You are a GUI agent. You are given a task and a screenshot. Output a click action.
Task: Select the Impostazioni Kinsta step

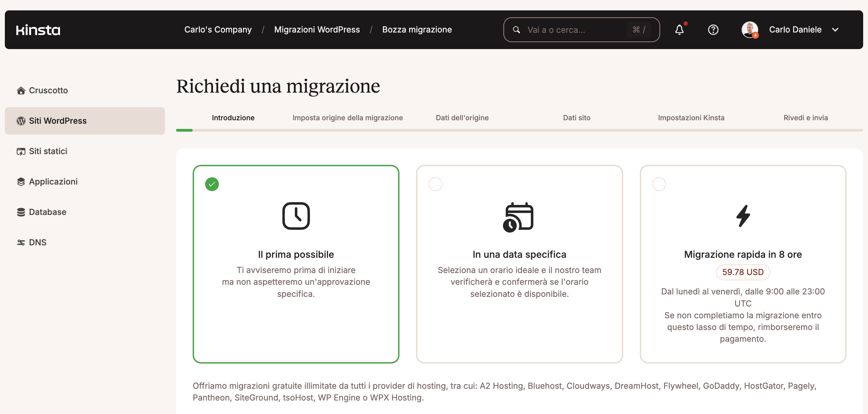click(x=691, y=118)
